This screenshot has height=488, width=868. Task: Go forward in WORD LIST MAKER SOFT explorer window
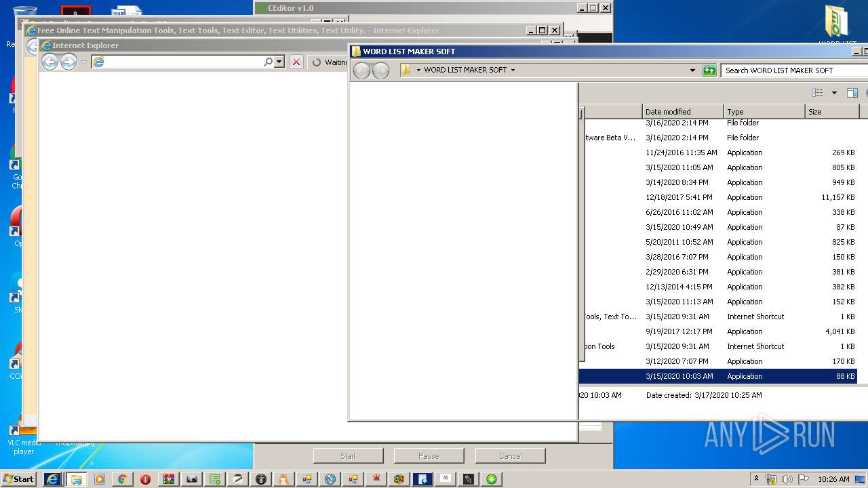coord(381,70)
